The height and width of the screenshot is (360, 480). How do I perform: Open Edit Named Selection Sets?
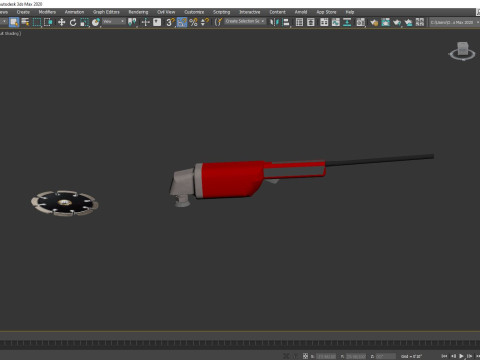[x=218, y=22]
